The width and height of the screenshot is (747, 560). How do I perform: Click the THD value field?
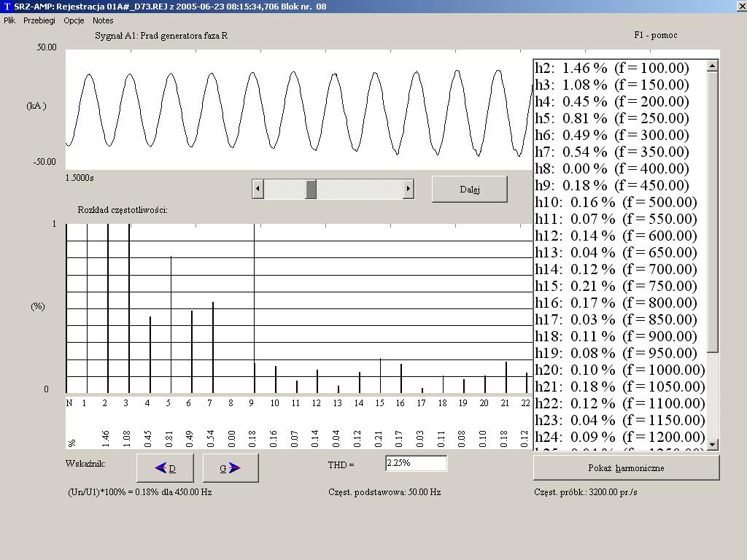tap(417, 463)
